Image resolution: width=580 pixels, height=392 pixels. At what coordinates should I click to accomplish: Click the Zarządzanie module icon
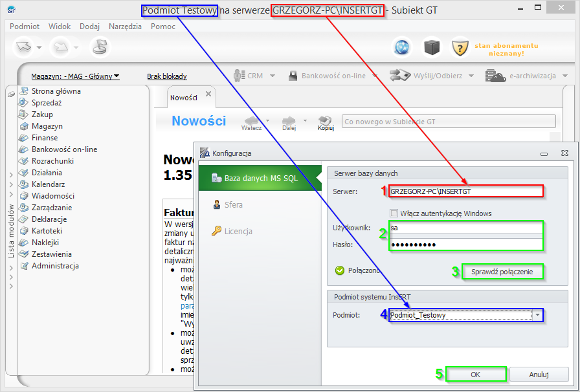tap(24, 208)
